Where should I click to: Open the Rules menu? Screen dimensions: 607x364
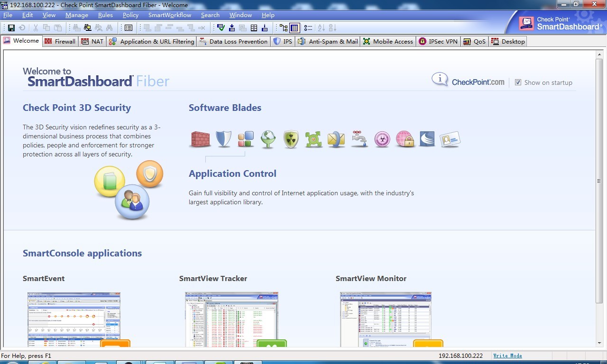tap(105, 15)
